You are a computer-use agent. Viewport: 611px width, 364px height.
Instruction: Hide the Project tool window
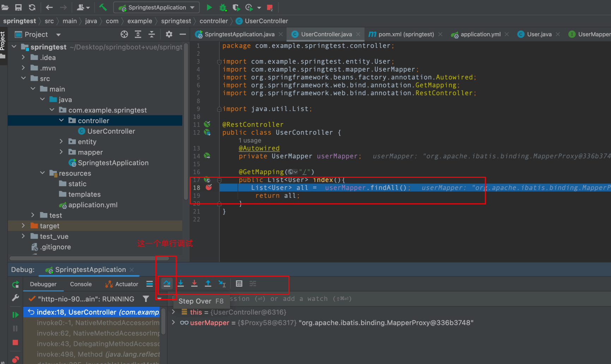point(182,34)
